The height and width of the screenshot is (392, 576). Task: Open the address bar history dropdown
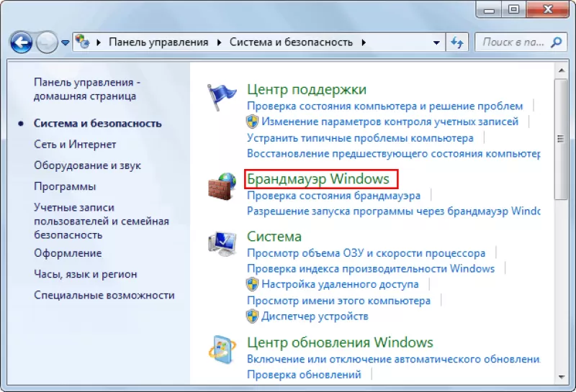[x=436, y=42]
